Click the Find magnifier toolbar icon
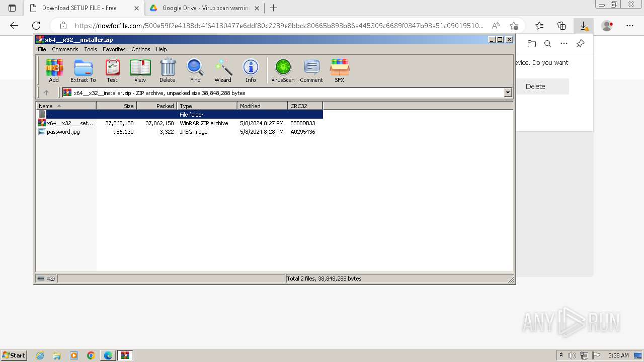This screenshot has height=362, width=644. click(195, 70)
